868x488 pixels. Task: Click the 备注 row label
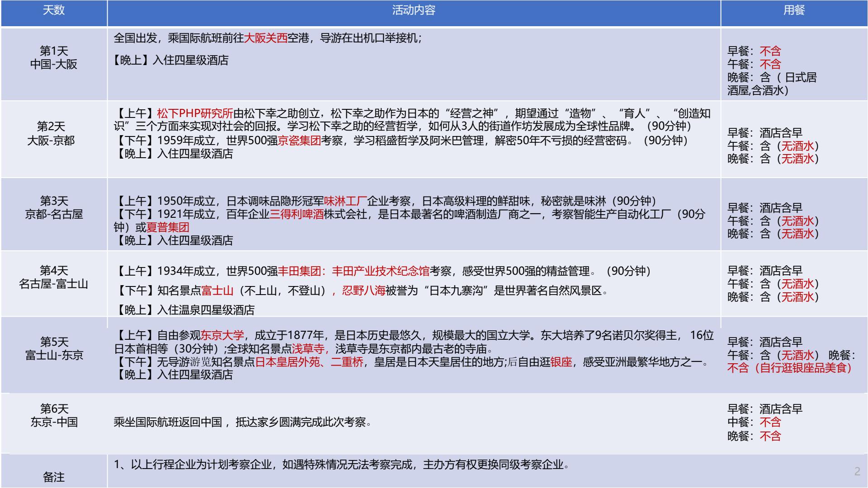(54, 477)
